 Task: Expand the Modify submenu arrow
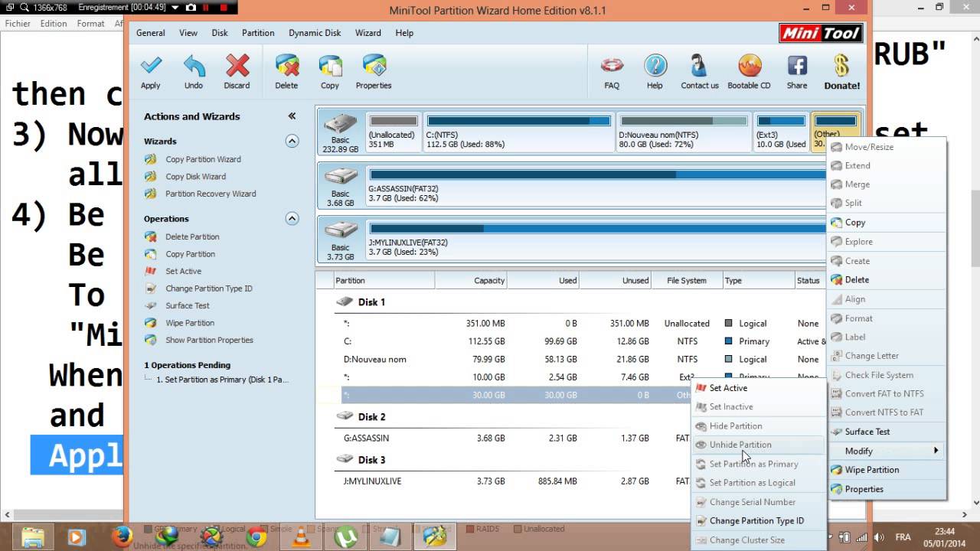[936, 451]
